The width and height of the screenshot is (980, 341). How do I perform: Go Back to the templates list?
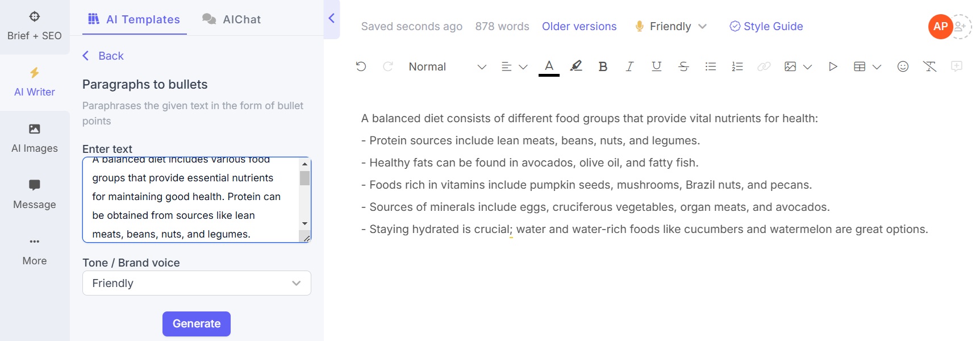103,56
